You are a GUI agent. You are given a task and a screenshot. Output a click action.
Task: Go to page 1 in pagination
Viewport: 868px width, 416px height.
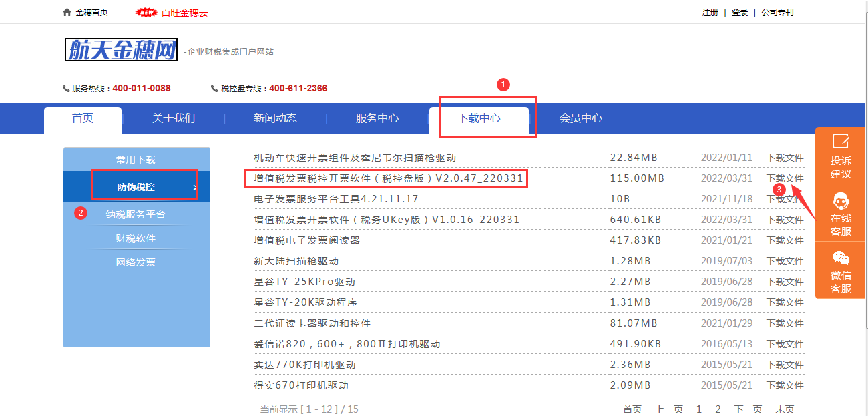(699, 409)
